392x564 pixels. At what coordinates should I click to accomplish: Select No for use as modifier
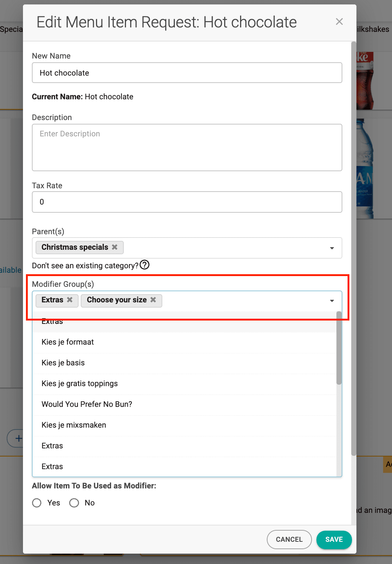click(x=74, y=503)
